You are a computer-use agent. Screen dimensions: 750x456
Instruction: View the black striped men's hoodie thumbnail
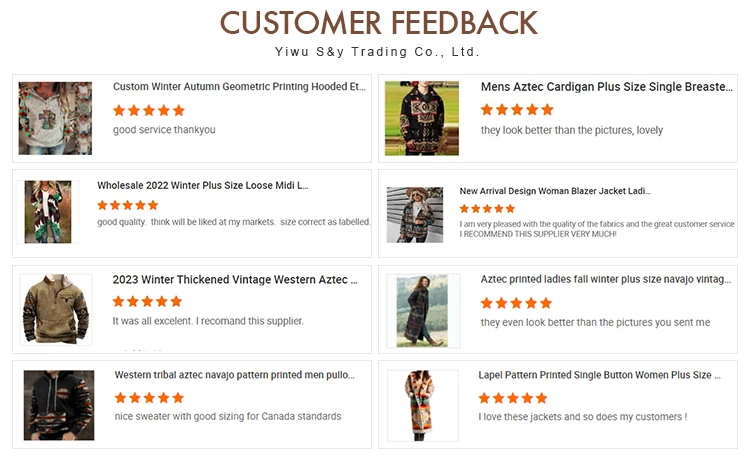59,405
